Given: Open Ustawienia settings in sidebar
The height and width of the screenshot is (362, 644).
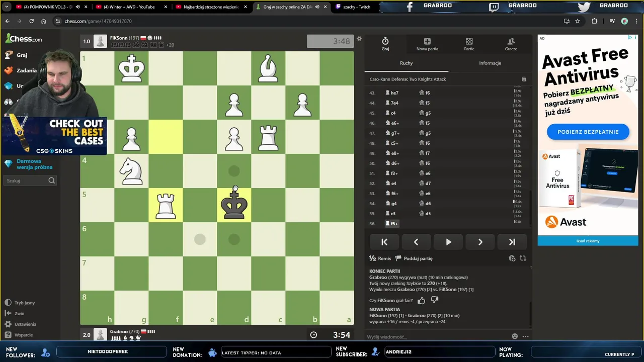Looking at the screenshot, I should [x=21, y=324].
